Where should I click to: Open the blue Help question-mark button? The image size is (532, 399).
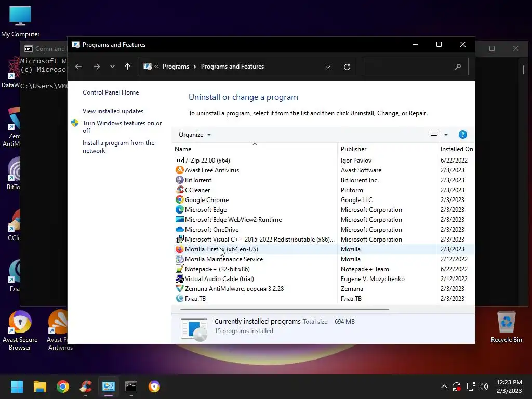(x=462, y=135)
